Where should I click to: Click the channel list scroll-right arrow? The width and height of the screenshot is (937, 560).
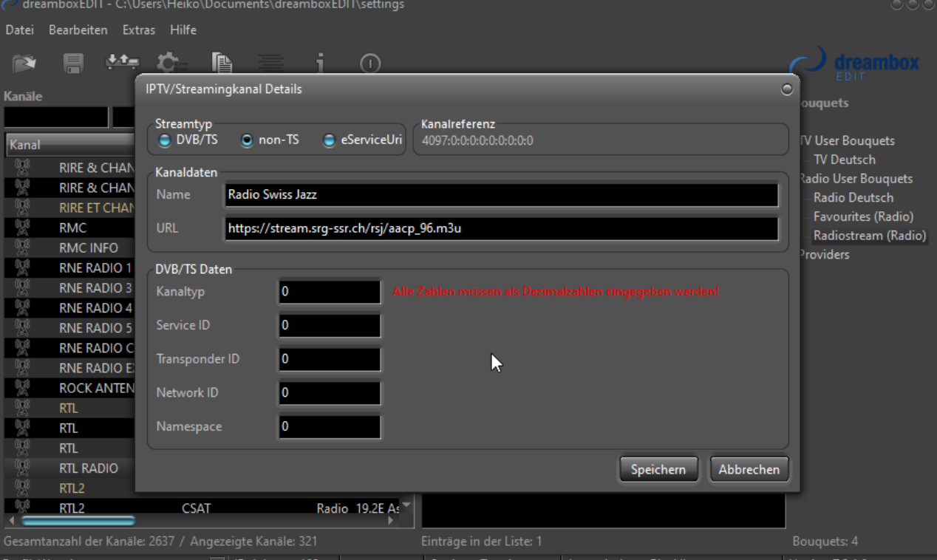[x=391, y=521]
